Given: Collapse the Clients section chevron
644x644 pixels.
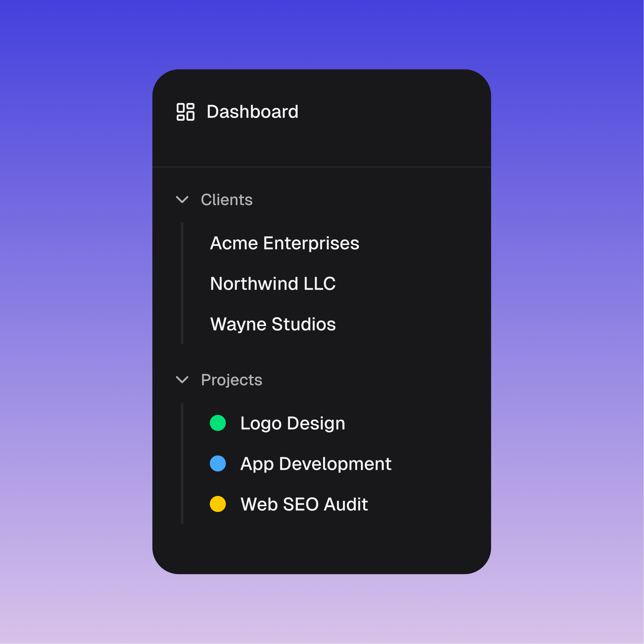Looking at the screenshot, I should pyautogui.click(x=182, y=199).
